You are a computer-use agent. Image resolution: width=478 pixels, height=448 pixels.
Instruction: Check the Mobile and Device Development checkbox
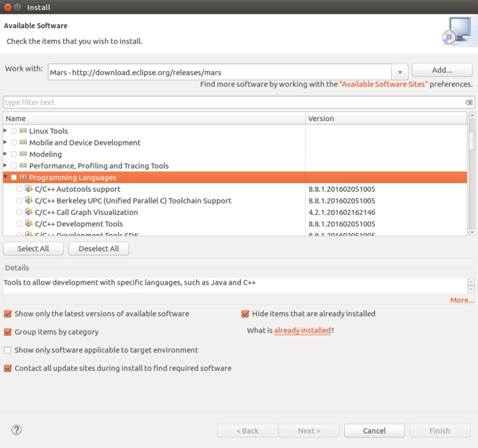pyautogui.click(x=14, y=143)
